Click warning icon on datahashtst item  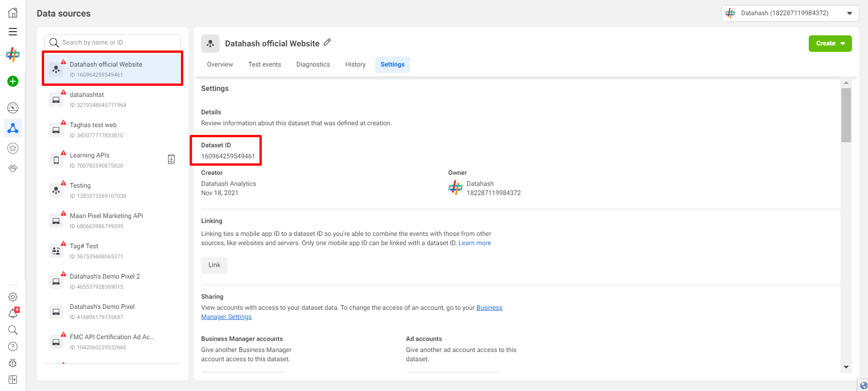63,92
